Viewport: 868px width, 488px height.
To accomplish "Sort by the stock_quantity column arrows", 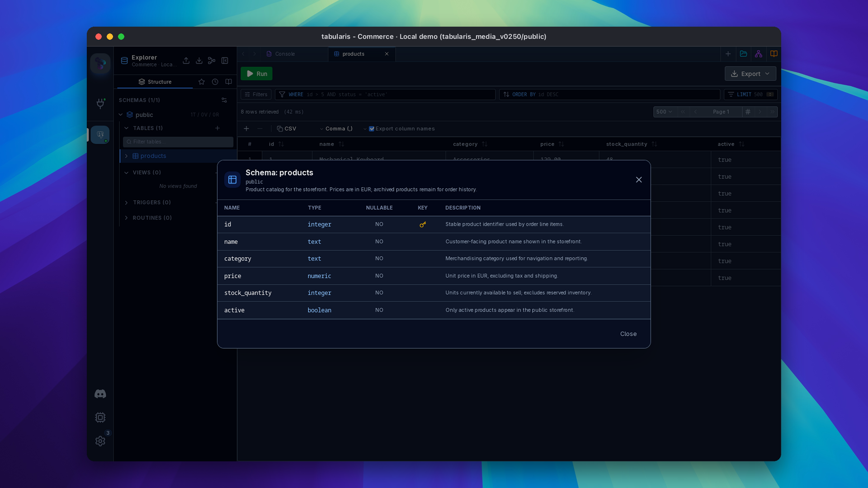I will pyautogui.click(x=654, y=144).
